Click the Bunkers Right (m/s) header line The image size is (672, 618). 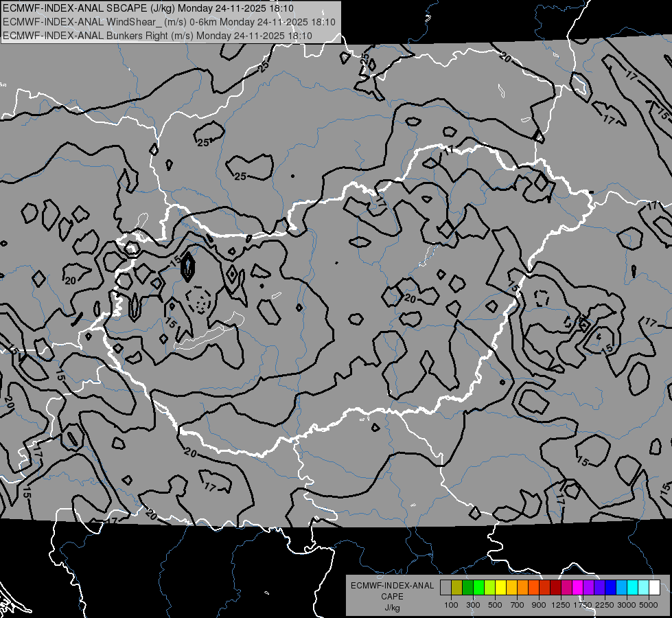pos(157,36)
